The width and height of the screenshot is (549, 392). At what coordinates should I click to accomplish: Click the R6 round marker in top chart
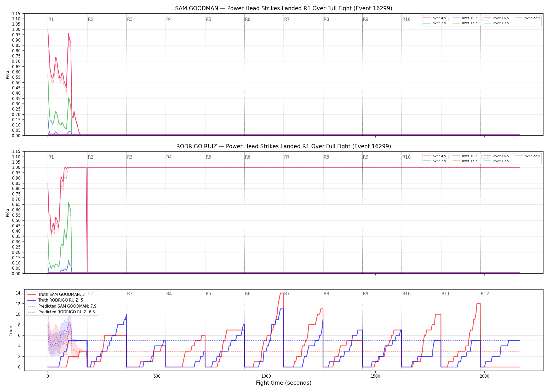click(x=248, y=19)
